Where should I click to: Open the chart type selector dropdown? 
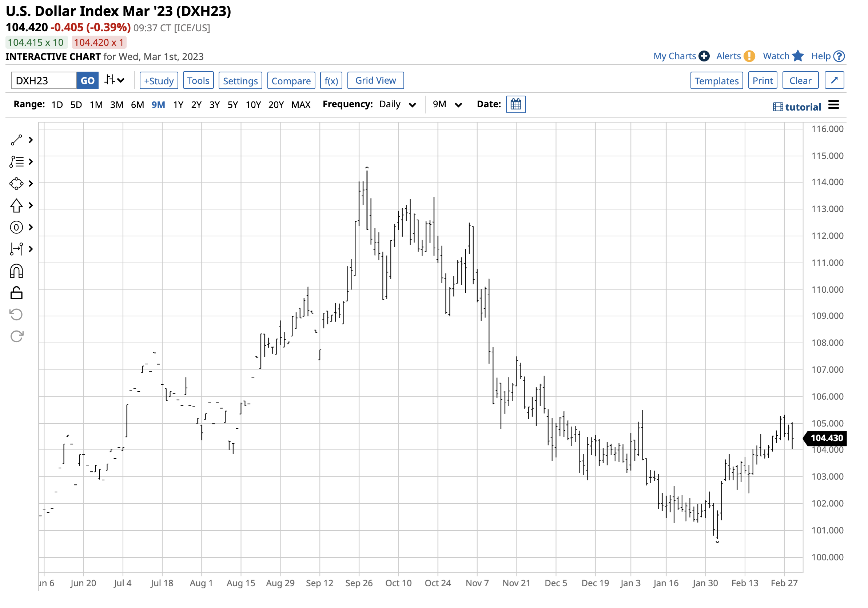[x=115, y=80]
